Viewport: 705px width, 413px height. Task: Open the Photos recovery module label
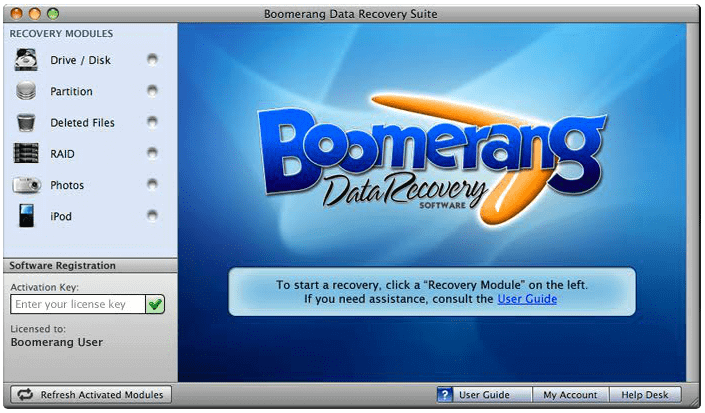(x=67, y=185)
